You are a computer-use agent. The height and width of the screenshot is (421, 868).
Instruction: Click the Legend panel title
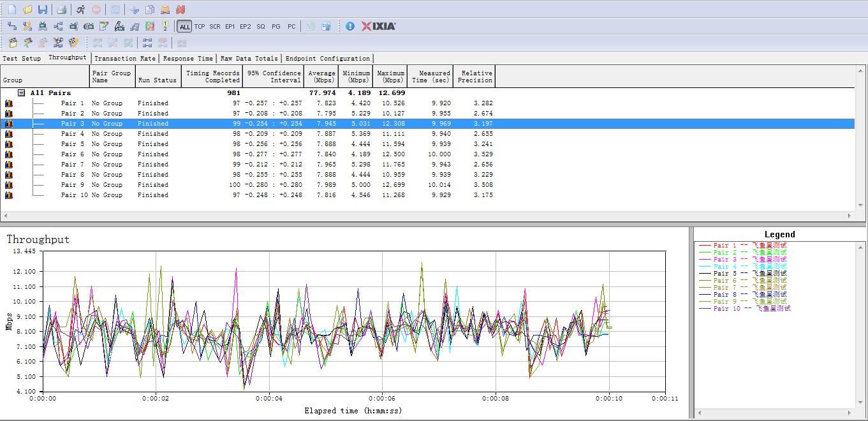[779, 234]
